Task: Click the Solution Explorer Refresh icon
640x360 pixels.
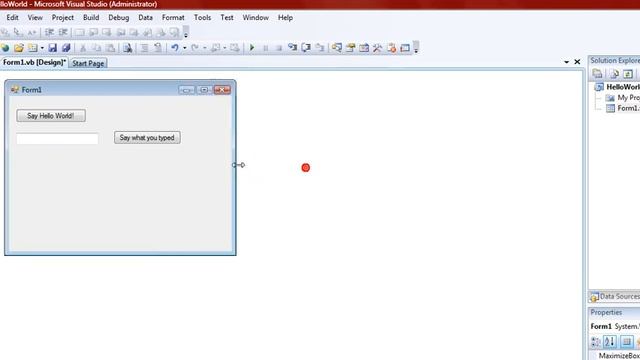Action: 628,74
